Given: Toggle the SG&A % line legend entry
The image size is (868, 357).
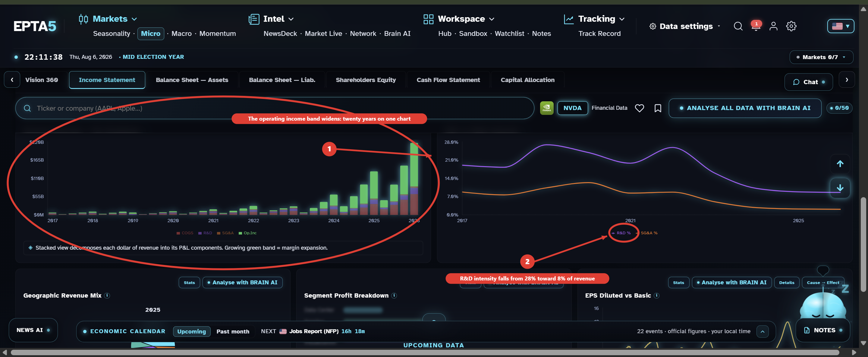Looking at the screenshot, I should coord(646,233).
